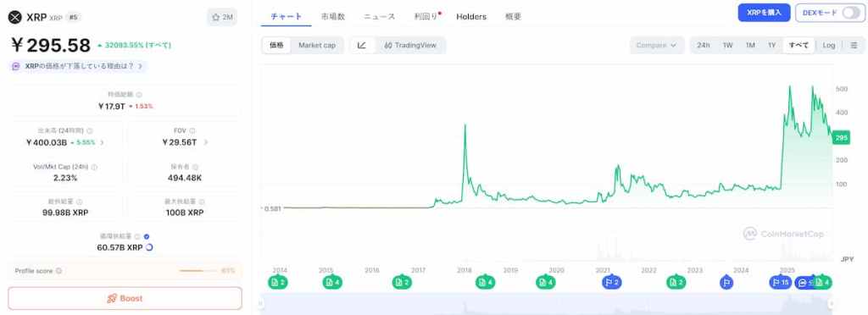Click blue flag marker between 2023 and 2024
This screenshot has height=315, width=868.
pyautogui.click(x=726, y=282)
